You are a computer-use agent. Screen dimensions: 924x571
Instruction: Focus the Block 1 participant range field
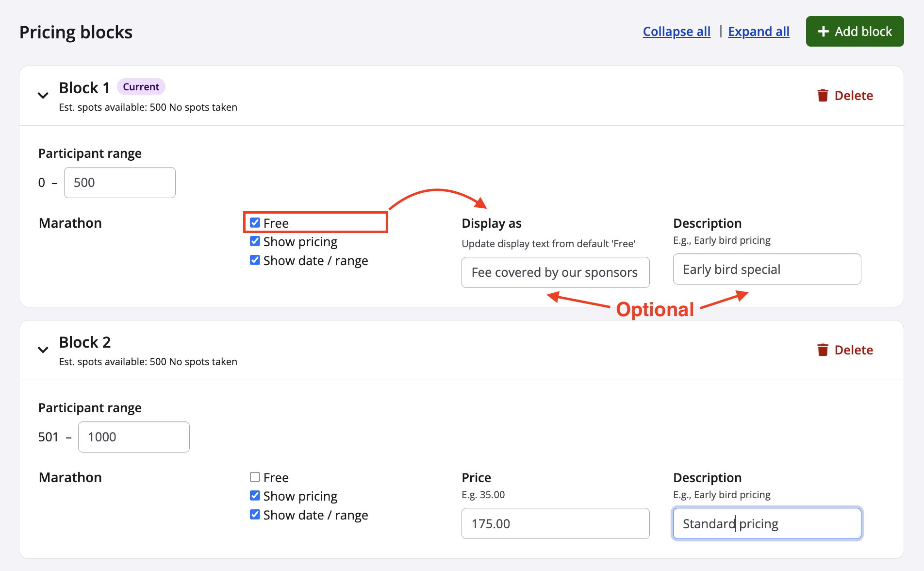point(120,183)
